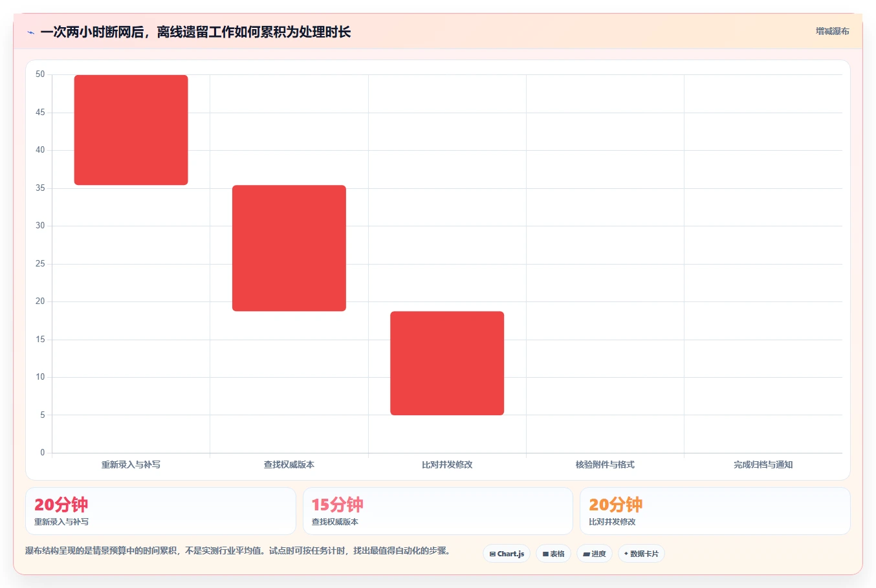
Task: Click the 增减瀑布 label in the header
Action: tap(832, 31)
